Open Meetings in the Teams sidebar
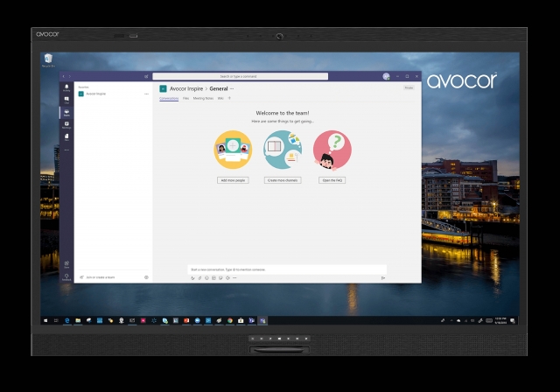This screenshot has width=560, height=392. (66, 124)
